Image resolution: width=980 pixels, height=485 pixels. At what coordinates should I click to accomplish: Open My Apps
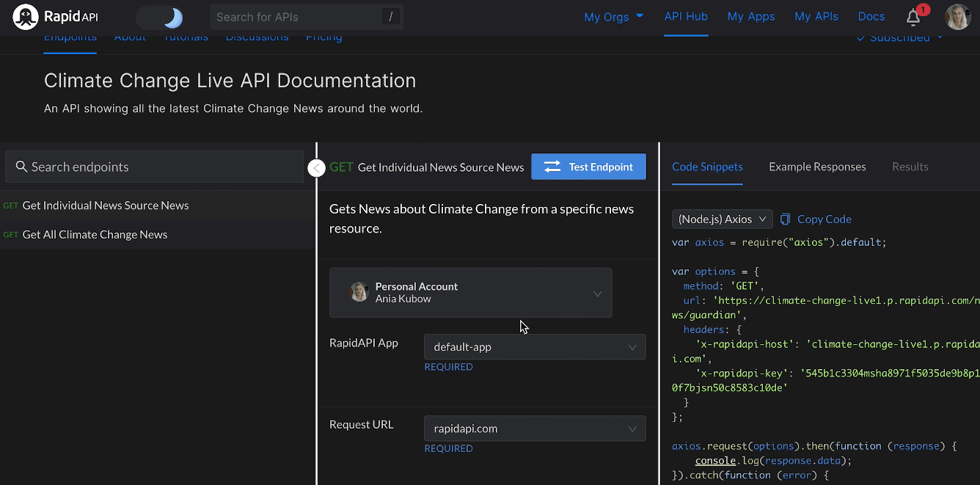751,16
